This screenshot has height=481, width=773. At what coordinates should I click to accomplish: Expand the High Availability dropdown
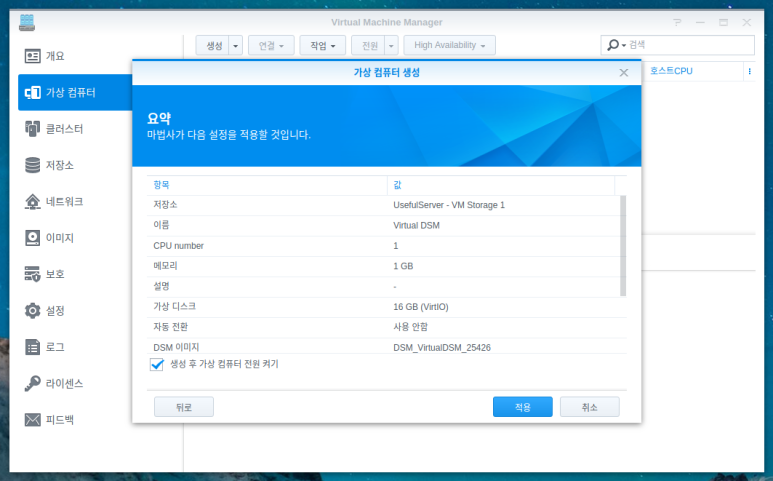pos(449,45)
